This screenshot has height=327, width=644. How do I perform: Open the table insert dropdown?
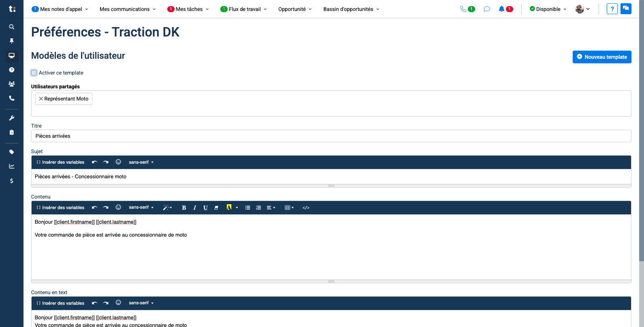pyautogui.click(x=289, y=207)
